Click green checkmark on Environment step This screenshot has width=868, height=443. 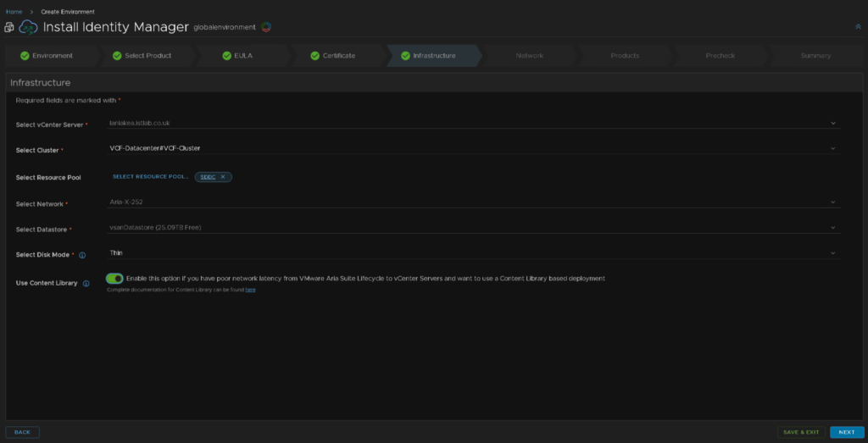click(25, 56)
